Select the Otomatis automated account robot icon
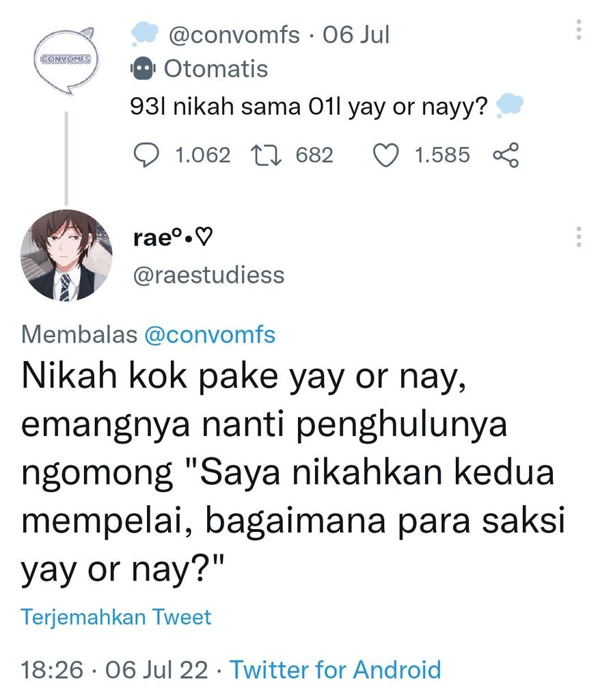This screenshot has width=613, height=700. coord(143,68)
